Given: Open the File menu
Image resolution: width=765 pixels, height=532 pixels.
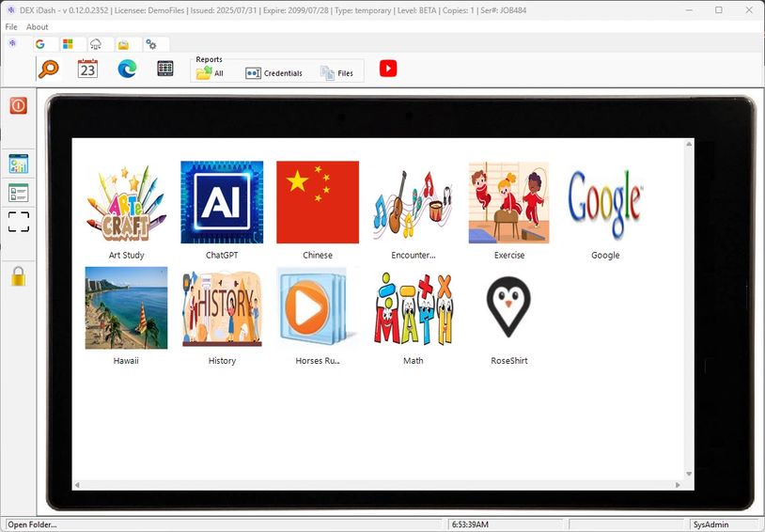Looking at the screenshot, I should [x=11, y=27].
